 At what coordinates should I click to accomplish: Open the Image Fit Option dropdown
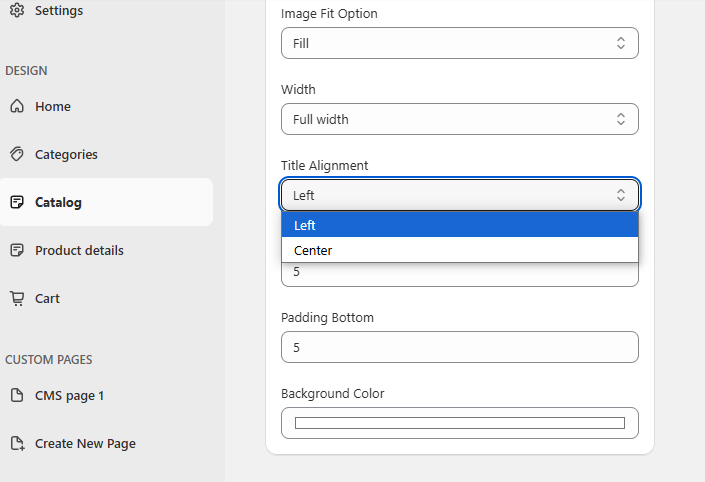[460, 43]
